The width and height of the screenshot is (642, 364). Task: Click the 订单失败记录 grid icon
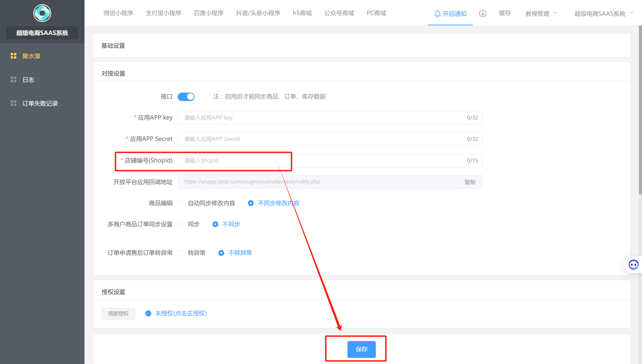point(14,103)
